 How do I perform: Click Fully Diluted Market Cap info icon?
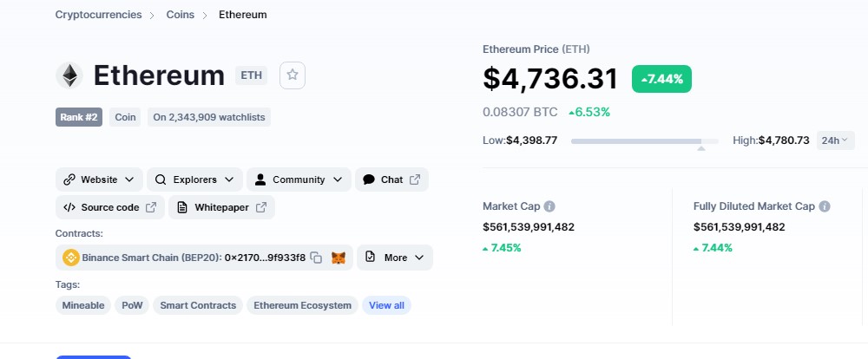825,206
